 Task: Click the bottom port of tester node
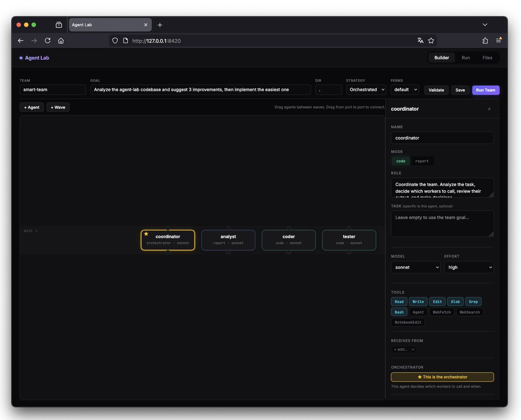click(349, 252)
